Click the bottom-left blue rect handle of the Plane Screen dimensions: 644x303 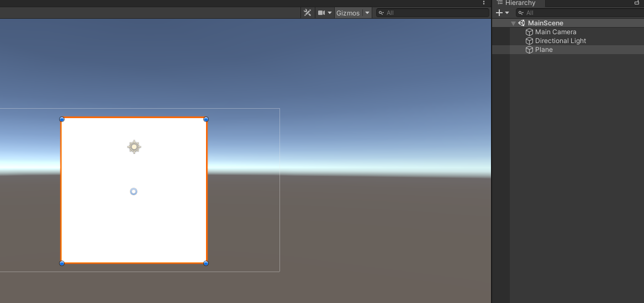pyautogui.click(x=62, y=263)
